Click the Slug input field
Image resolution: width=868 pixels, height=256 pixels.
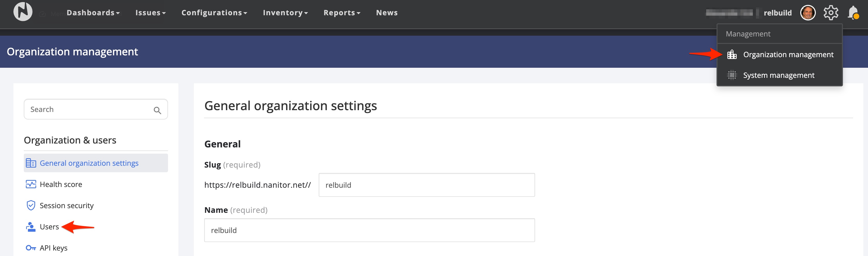[426, 185]
